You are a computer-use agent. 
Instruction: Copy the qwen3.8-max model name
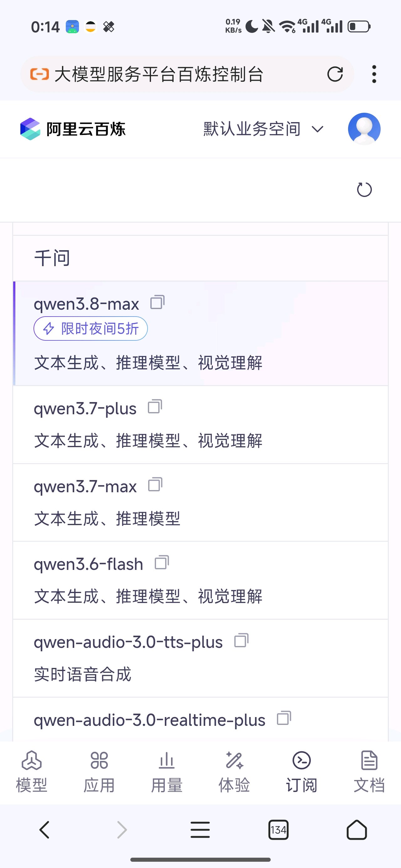158,302
